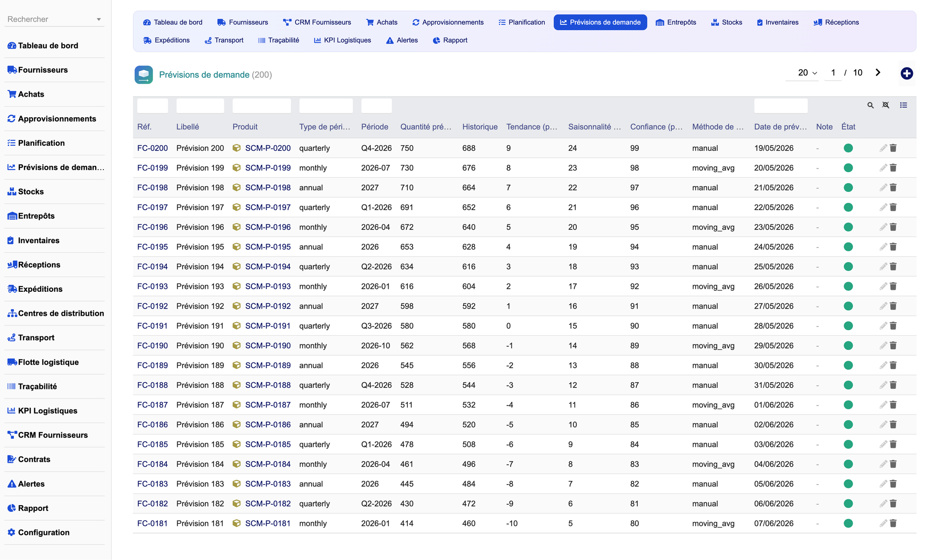The height and width of the screenshot is (560, 936).
Task: Click the Prévision 194 label cell
Action: [200, 267]
